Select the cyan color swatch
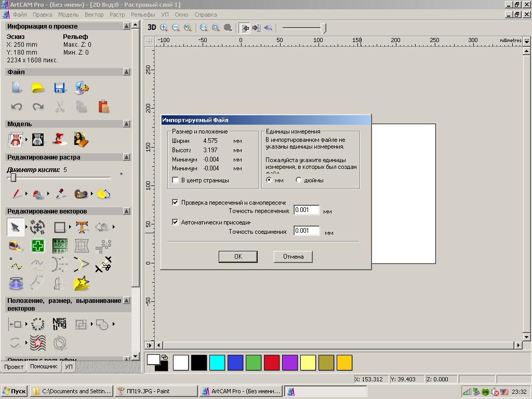 (217, 363)
